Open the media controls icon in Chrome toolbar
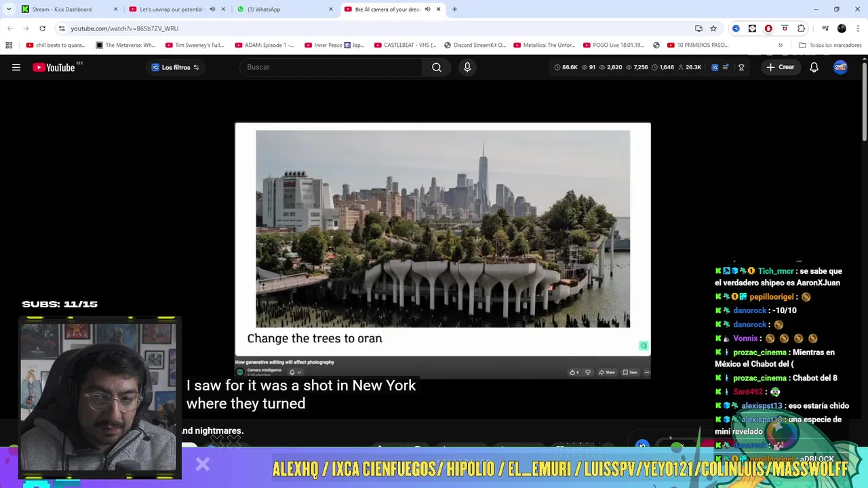 click(x=825, y=28)
